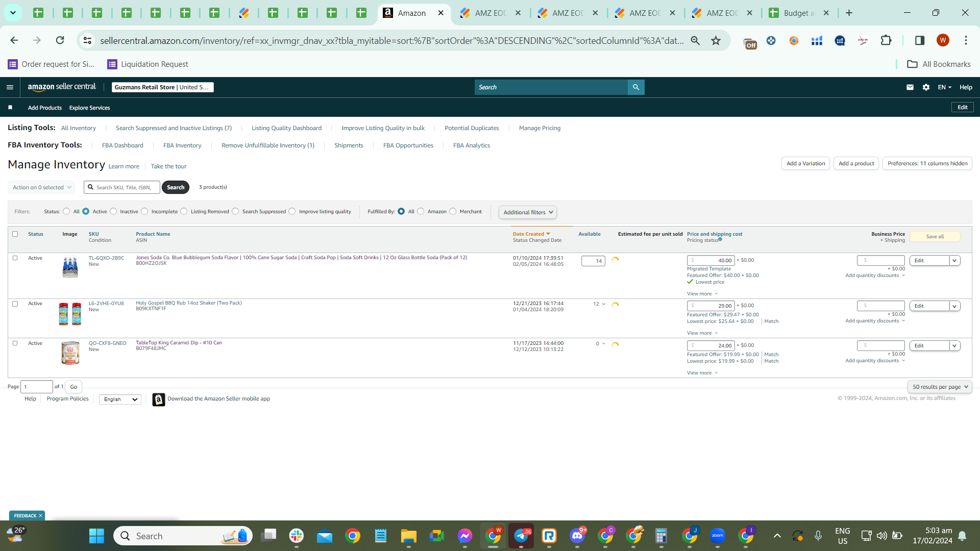The width and height of the screenshot is (980, 551).
Task: Tick the select-all checkbox in table header
Action: click(15, 234)
